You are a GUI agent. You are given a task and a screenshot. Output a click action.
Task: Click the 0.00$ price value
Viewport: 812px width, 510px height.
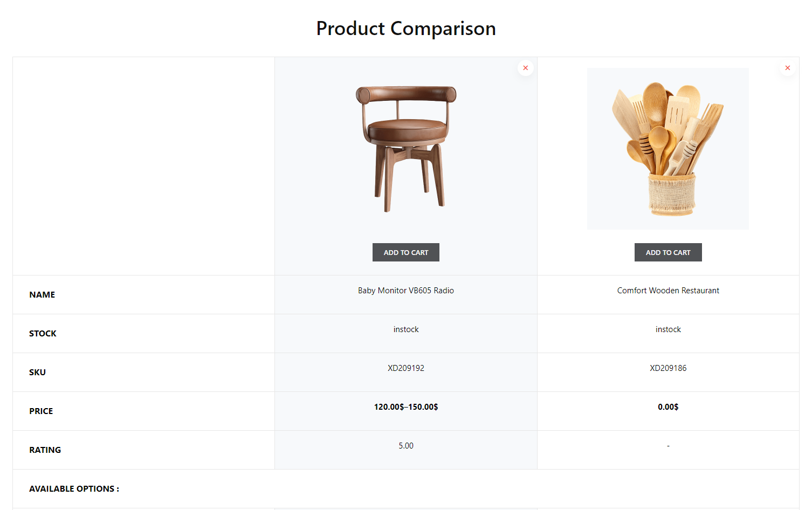pyautogui.click(x=668, y=407)
